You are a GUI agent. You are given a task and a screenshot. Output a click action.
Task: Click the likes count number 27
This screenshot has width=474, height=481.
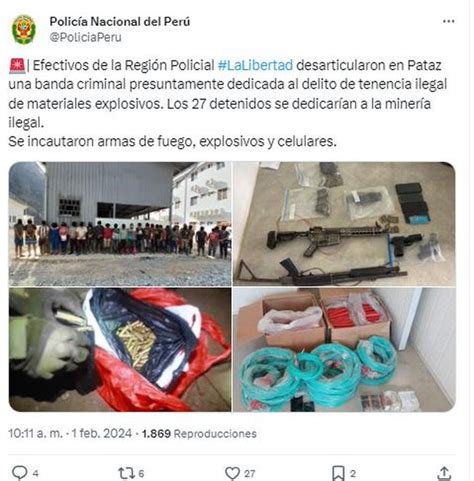point(249,473)
